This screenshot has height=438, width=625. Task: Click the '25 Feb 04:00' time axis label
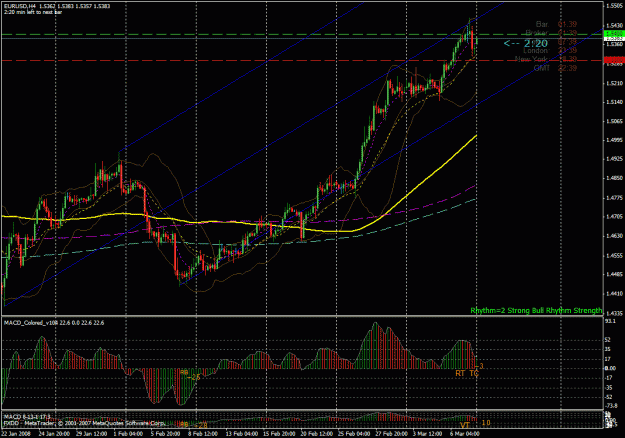354,434
